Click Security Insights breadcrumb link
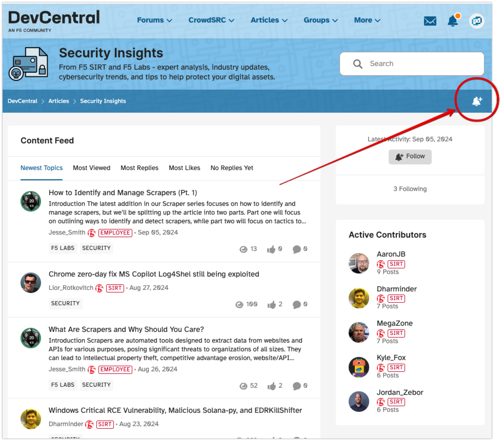Viewport: 504px width, 441px height. click(103, 101)
